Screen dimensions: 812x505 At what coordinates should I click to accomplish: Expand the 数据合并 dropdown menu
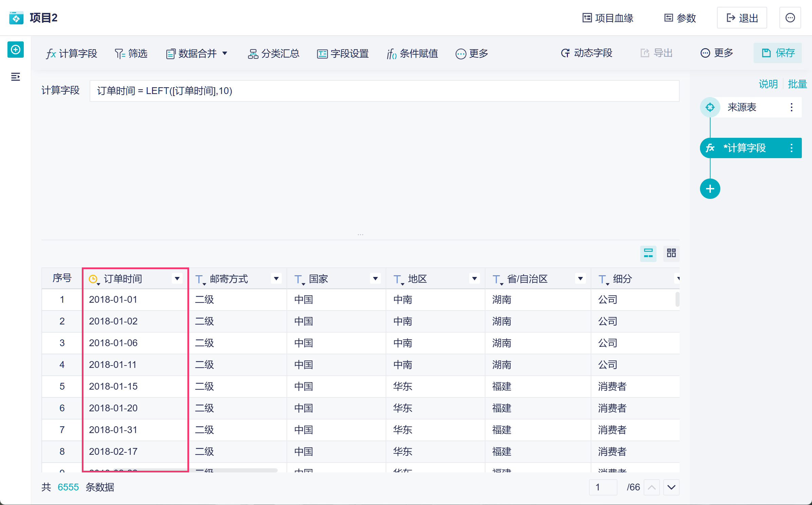coord(225,53)
